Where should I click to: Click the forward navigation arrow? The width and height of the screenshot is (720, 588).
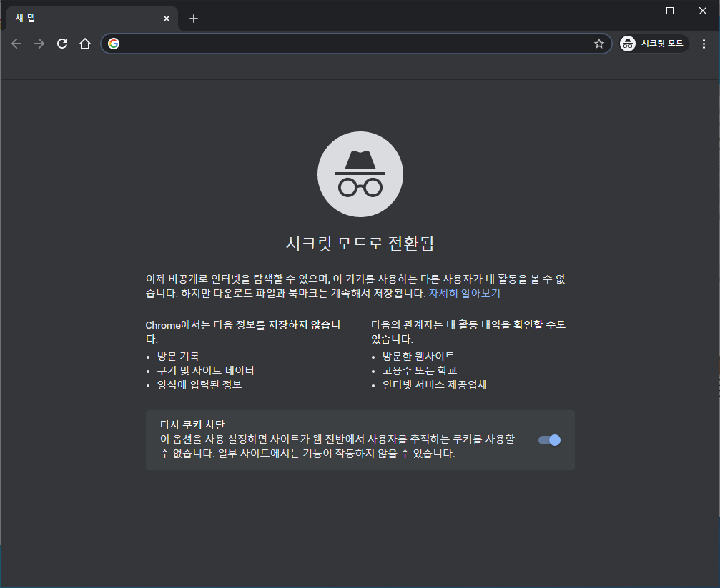(x=39, y=44)
